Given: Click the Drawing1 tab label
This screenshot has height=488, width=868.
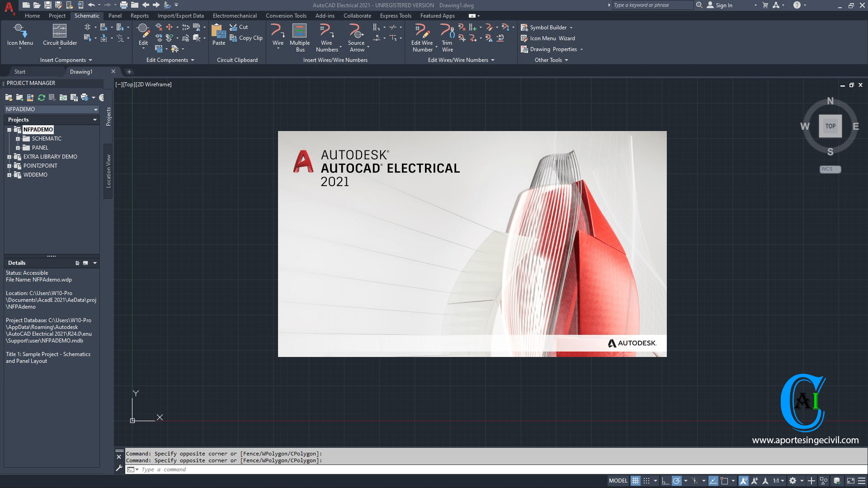Looking at the screenshot, I should click(81, 71).
